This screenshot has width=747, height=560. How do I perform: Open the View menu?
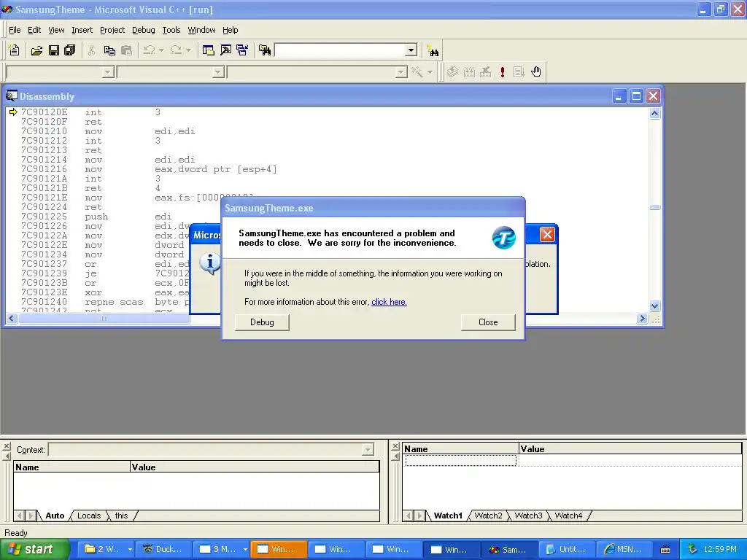pos(56,30)
